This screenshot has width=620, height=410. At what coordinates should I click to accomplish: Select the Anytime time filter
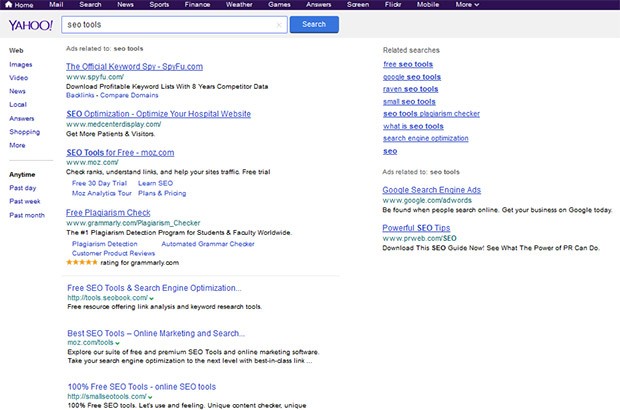(22, 174)
